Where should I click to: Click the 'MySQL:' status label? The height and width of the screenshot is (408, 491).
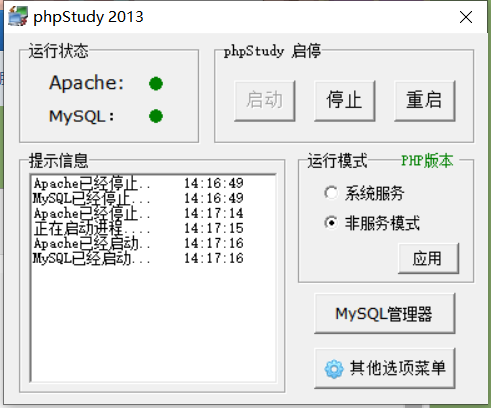tap(82, 116)
